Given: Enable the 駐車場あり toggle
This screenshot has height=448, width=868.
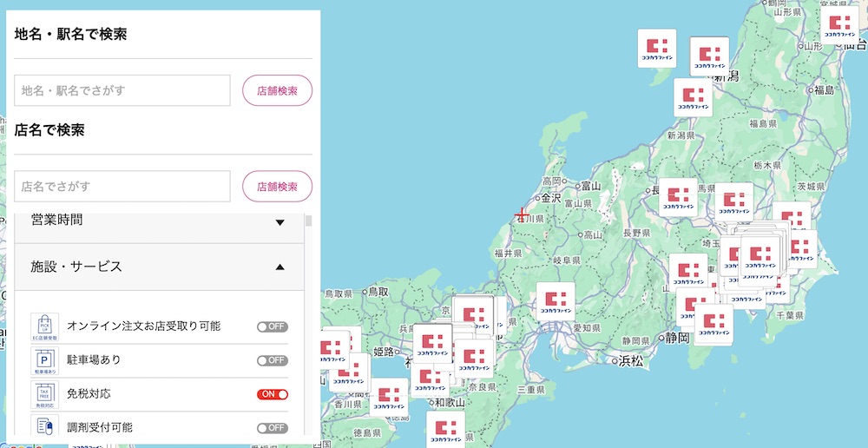Looking at the screenshot, I should [x=273, y=360].
